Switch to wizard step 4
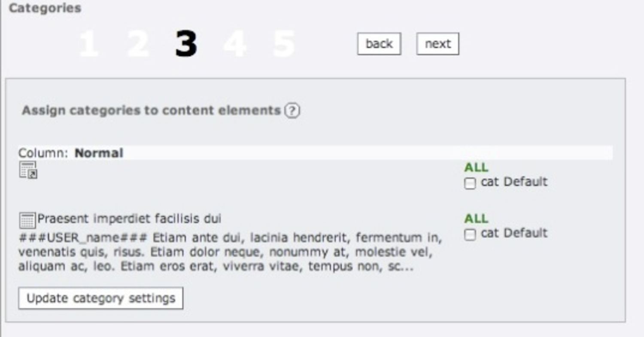Viewport: 644px width, 337px height. click(x=235, y=44)
